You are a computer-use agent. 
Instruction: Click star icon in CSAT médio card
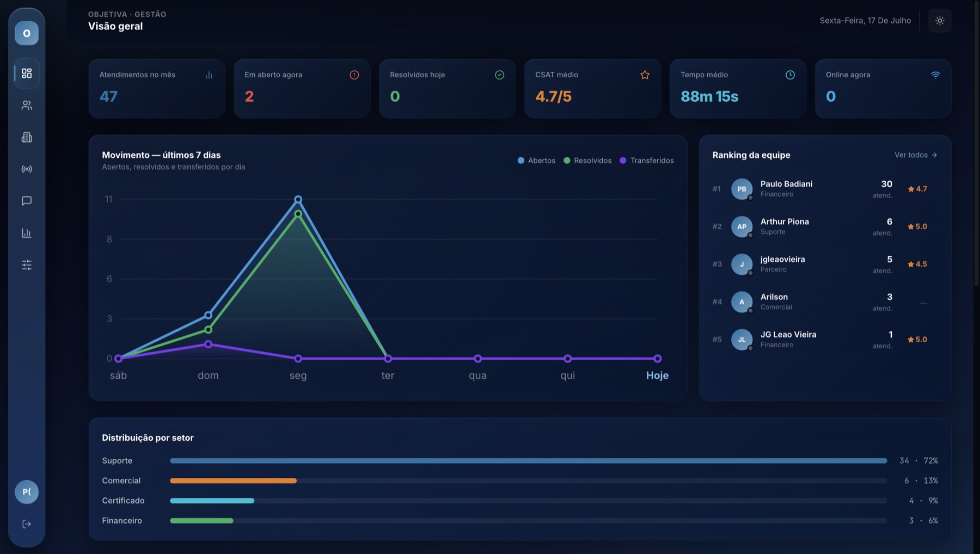coord(645,75)
